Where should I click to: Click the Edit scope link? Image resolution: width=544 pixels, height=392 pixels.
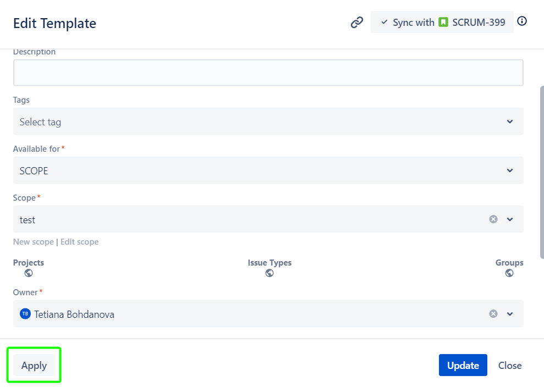(x=80, y=242)
